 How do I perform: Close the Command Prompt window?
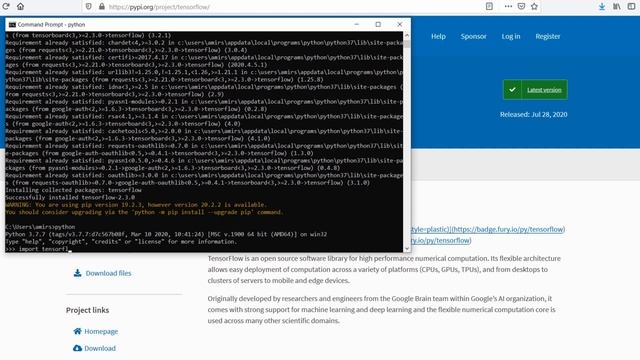(x=400, y=24)
